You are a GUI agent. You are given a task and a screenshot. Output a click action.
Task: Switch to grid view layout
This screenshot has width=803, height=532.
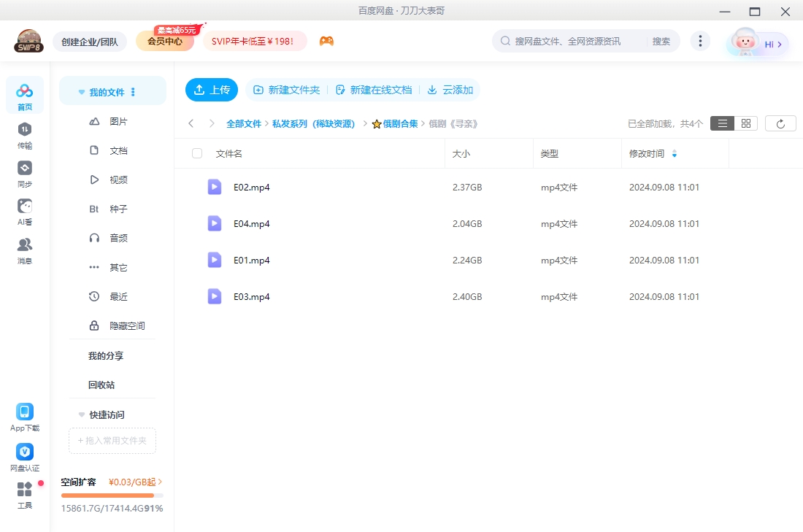point(745,123)
